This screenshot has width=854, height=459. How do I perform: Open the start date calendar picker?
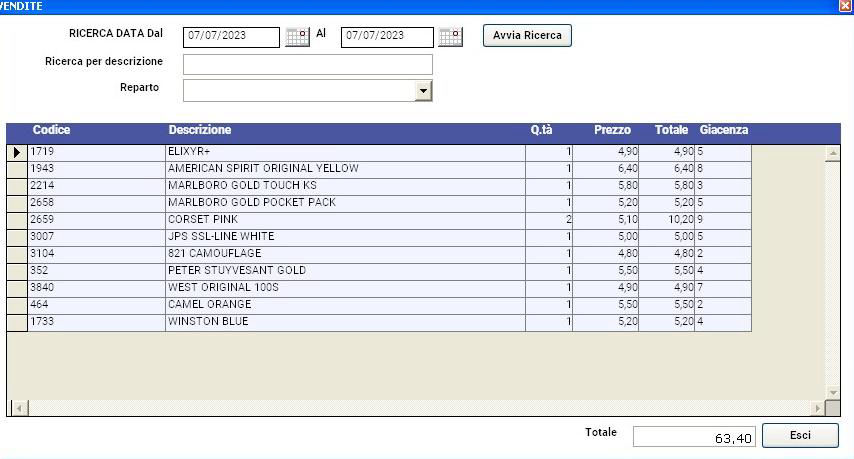[x=298, y=37]
